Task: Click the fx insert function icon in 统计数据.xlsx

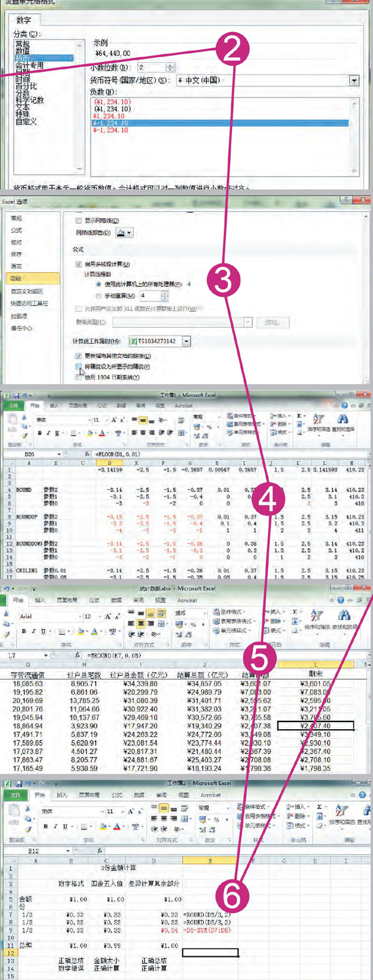Action: 77,655
